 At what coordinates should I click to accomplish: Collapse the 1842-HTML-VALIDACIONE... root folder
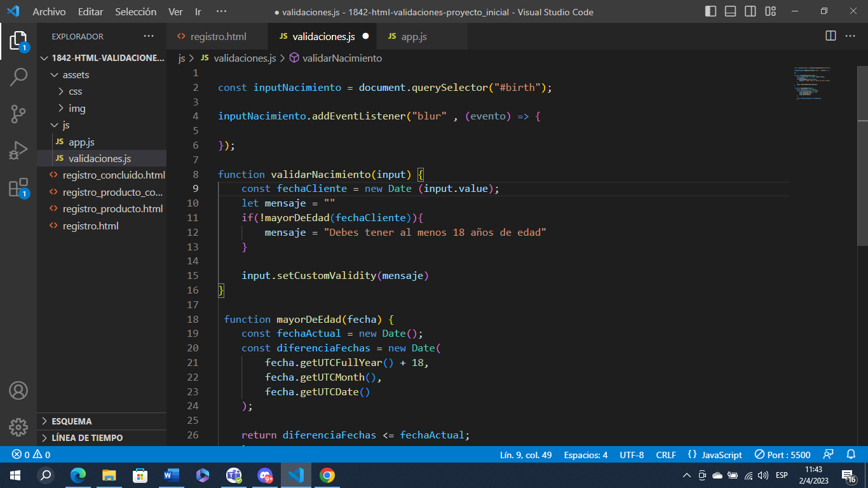point(102,58)
